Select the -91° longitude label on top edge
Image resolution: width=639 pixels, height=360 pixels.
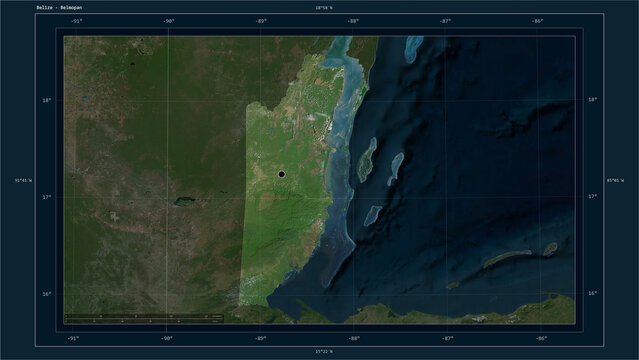[77, 21]
